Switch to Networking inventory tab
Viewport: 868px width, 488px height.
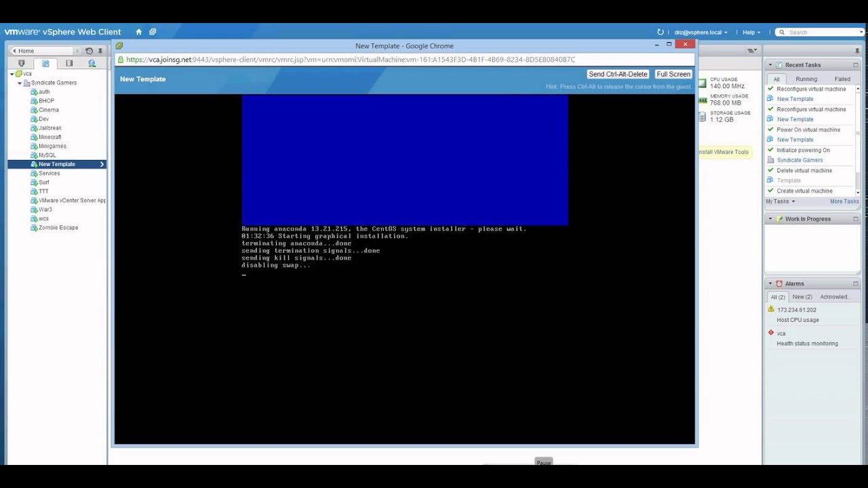(92, 63)
